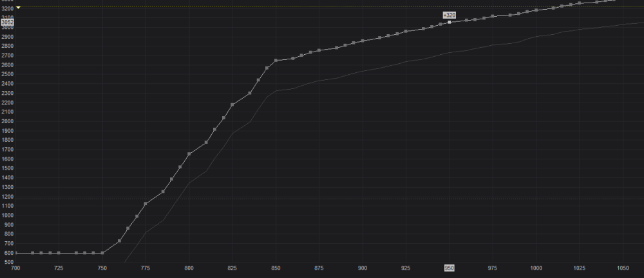Click the 1200 y-axis label
644x278 pixels.
point(7,197)
